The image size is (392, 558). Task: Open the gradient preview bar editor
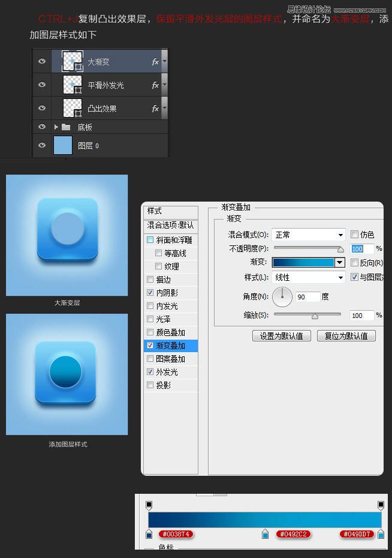pyautogui.click(x=303, y=263)
